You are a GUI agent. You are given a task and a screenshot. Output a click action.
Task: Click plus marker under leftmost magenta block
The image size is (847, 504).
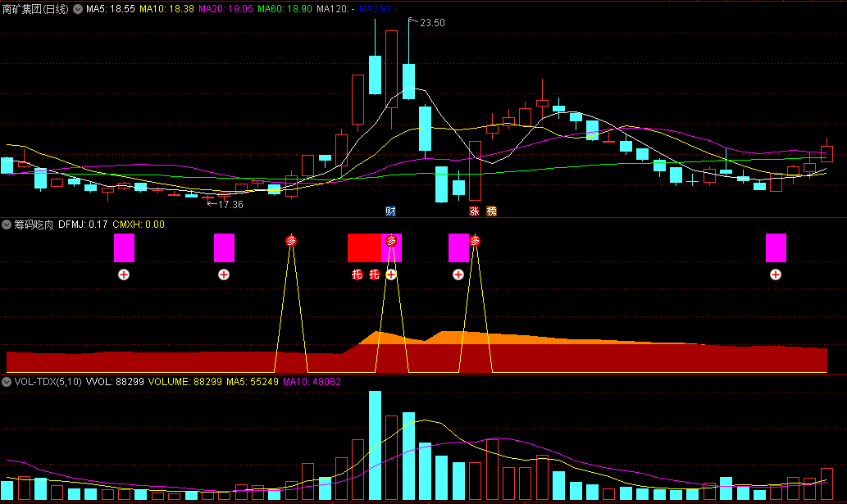pos(124,275)
